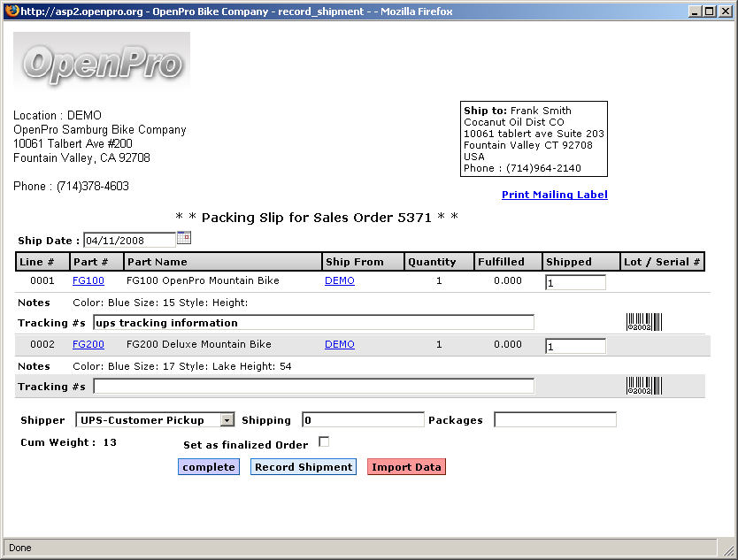Enable the Set as finalized Order checkbox
Viewport: 738px width, 560px height.
[324, 441]
